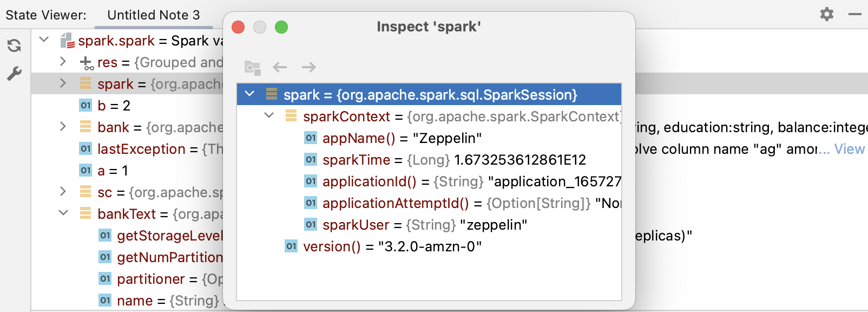Close the Inspect 'spark' dialog with red button

click(238, 27)
